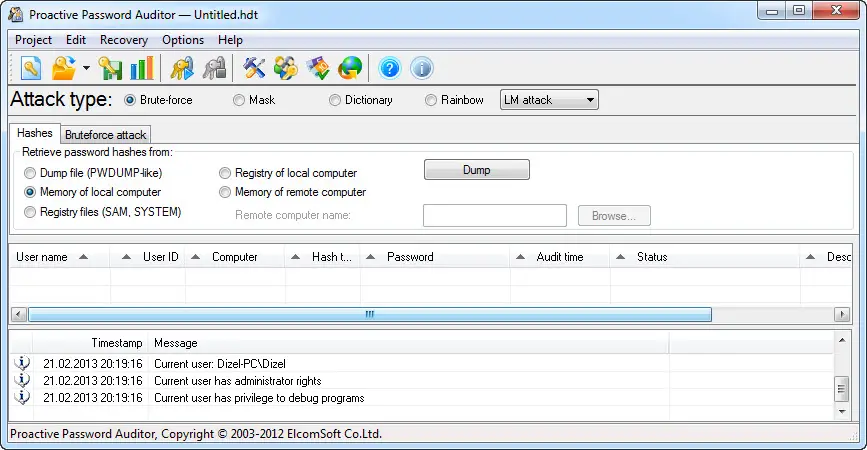The height and width of the screenshot is (450, 867).
Task: Close the Proactive Password Auditor window
Action: [836, 11]
